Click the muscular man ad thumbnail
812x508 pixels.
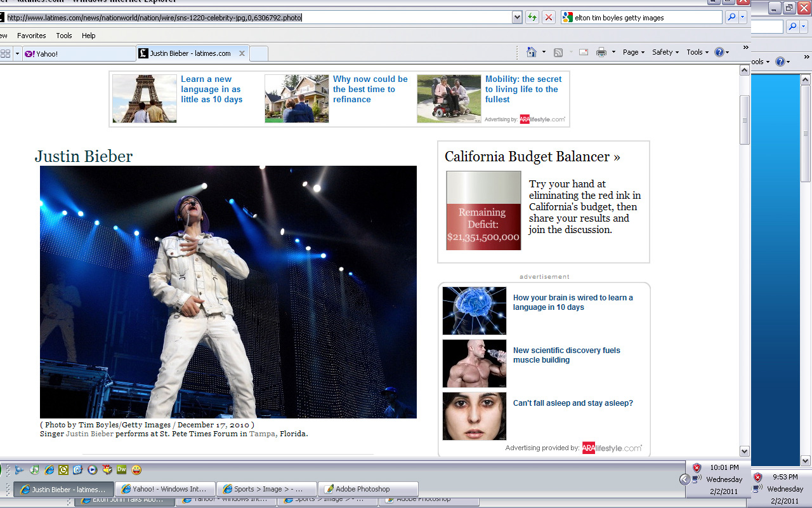(x=475, y=363)
